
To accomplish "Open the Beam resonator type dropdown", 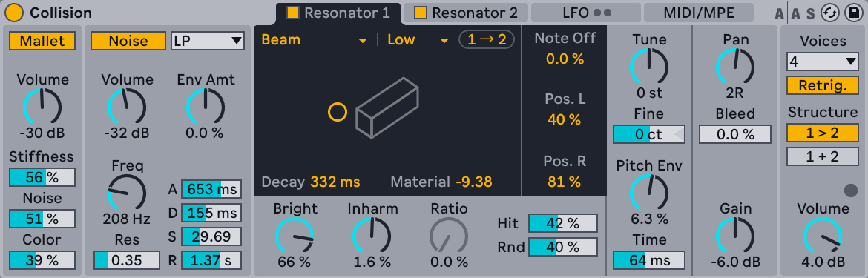I will [x=314, y=40].
